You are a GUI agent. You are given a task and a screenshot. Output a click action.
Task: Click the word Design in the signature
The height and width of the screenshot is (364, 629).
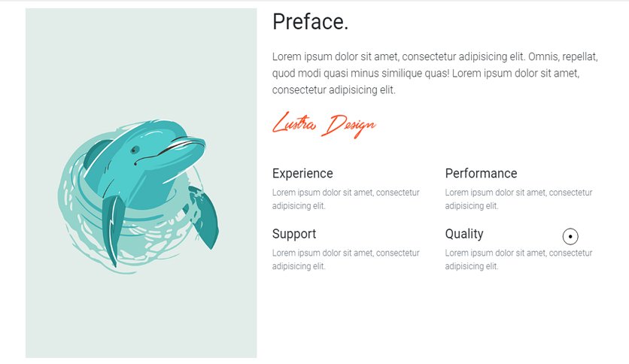coord(348,126)
